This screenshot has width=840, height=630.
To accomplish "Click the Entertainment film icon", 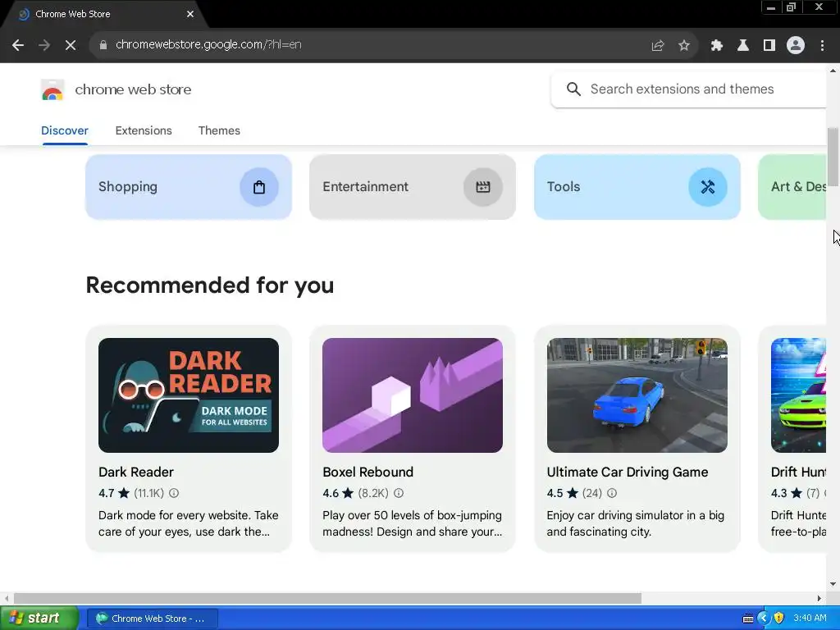I will click(x=483, y=187).
